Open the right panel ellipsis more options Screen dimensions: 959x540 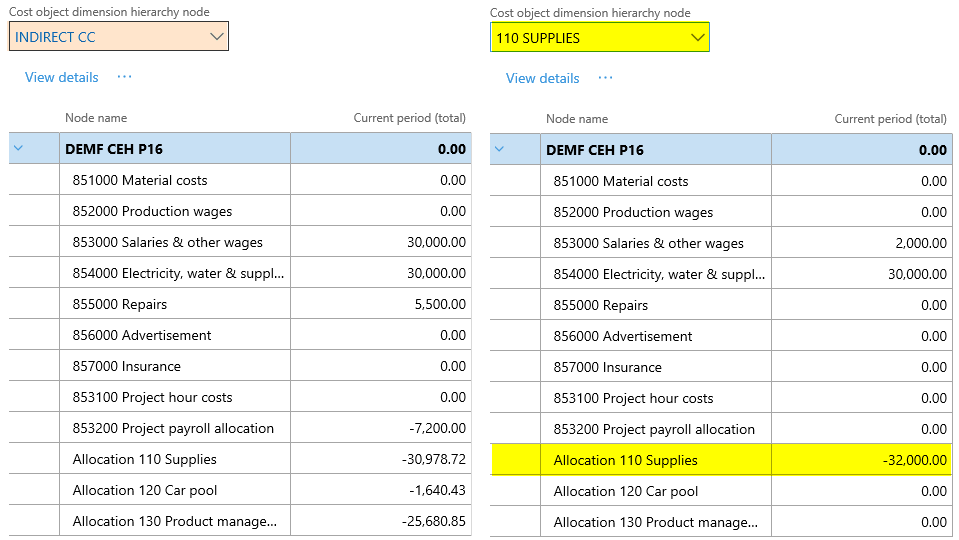605,78
